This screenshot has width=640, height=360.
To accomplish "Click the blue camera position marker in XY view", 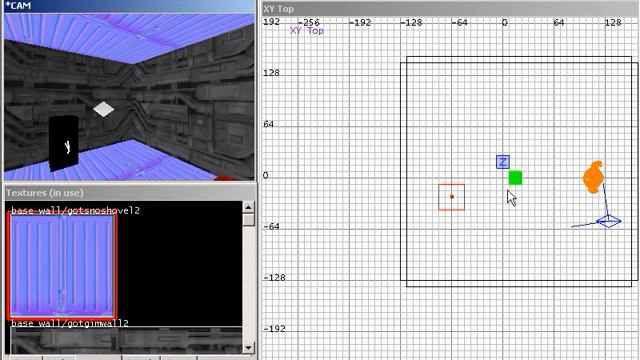I will coord(608,222).
